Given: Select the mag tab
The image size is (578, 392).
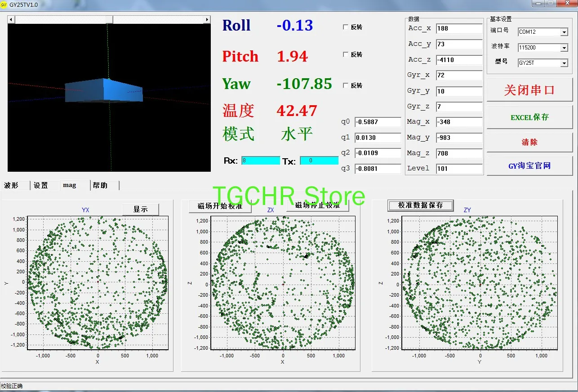Looking at the screenshot, I should [x=75, y=185].
